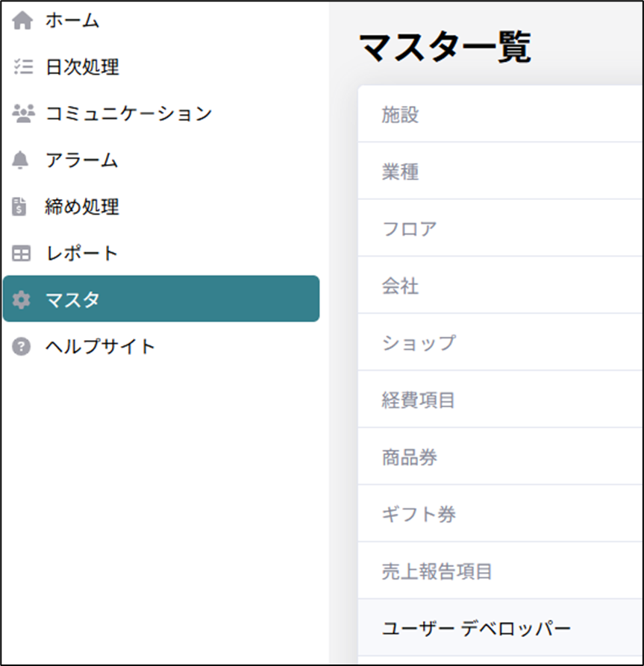The image size is (644, 666).
Task: Select 経費項目 in the master list
Action: click(x=500, y=400)
